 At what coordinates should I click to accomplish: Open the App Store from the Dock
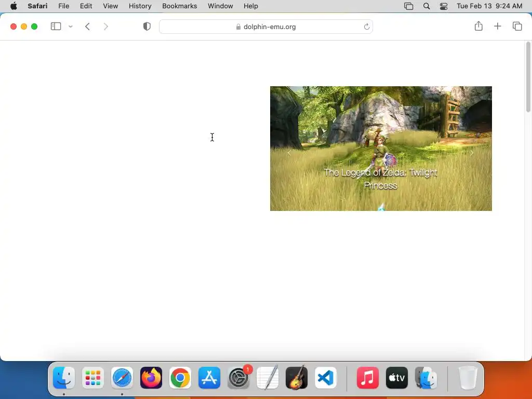click(x=209, y=378)
